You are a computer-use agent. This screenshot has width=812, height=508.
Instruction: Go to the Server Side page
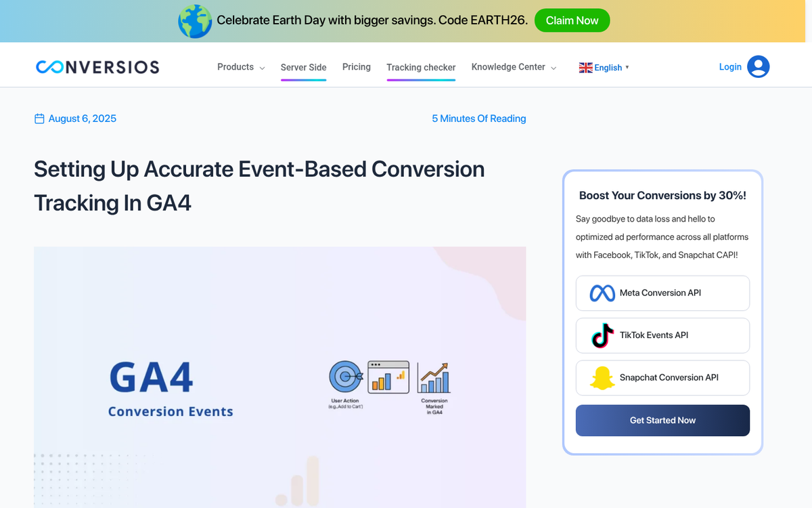coord(303,67)
